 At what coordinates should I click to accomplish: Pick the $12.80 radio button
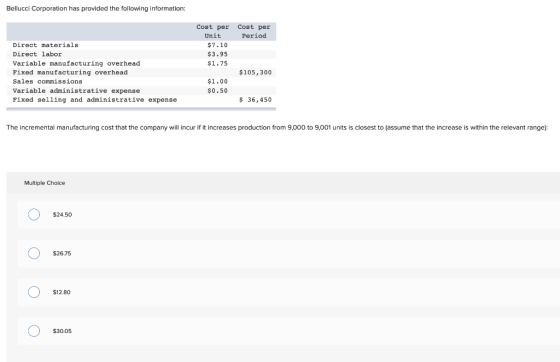pyautogui.click(x=34, y=292)
